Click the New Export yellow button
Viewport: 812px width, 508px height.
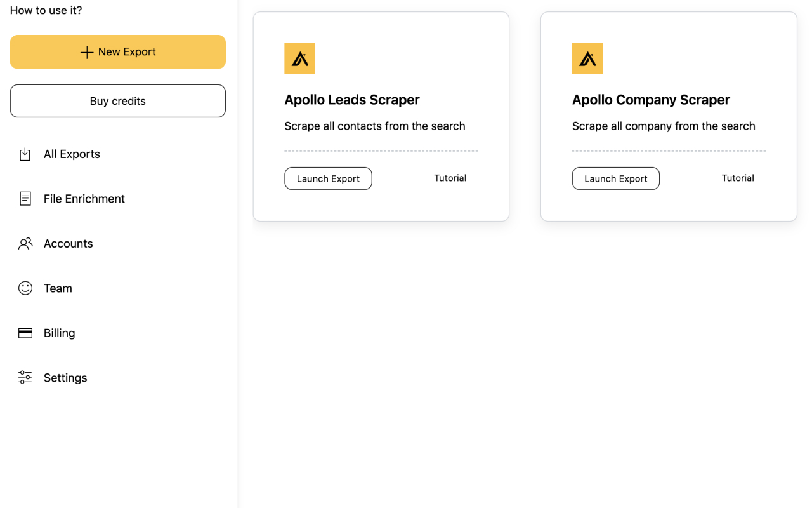tap(117, 51)
